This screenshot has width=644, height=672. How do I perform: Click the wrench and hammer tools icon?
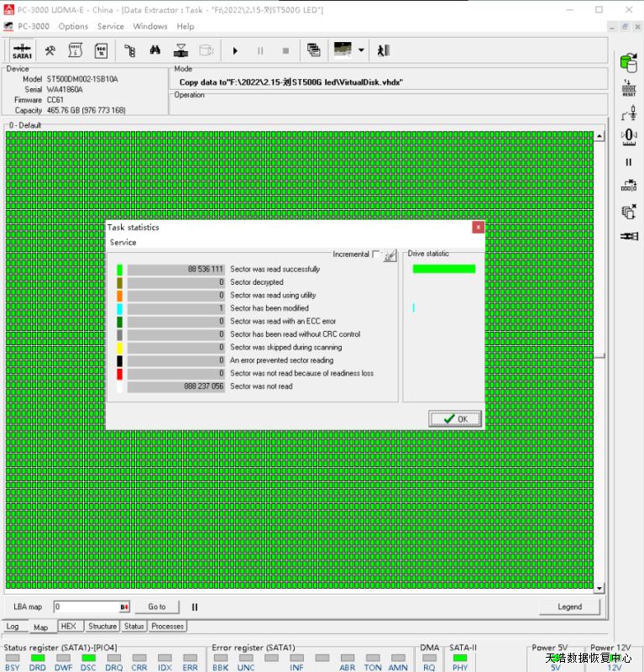[50, 50]
